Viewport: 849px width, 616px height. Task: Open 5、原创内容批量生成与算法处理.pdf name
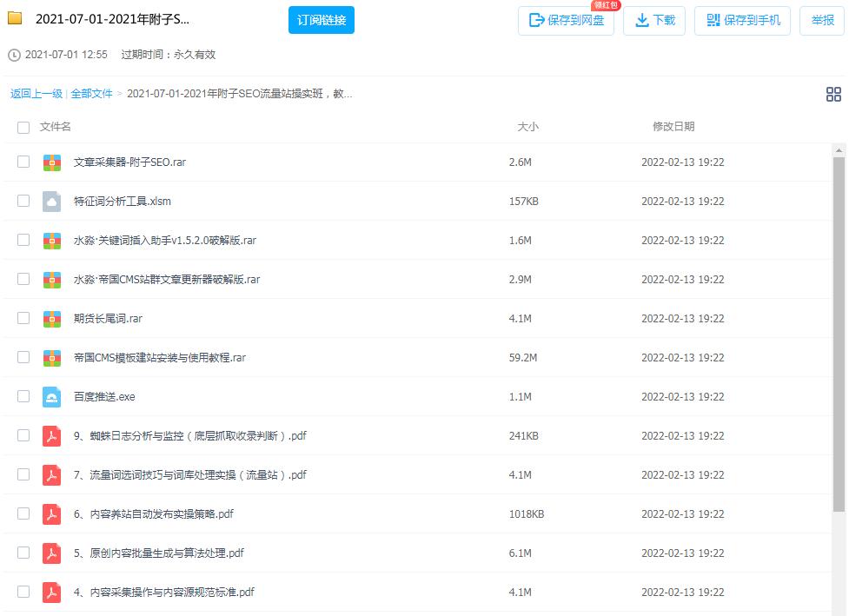pyautogui.click(x=159, y=553)
